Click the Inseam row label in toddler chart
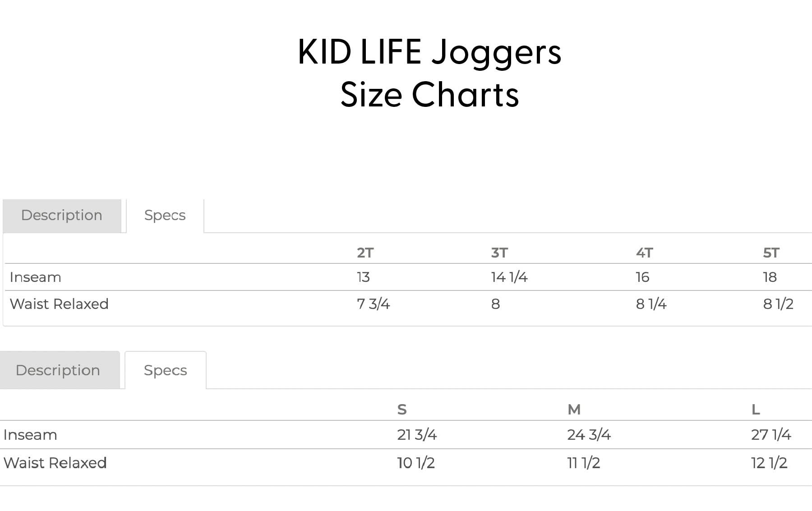 point(35,277)
